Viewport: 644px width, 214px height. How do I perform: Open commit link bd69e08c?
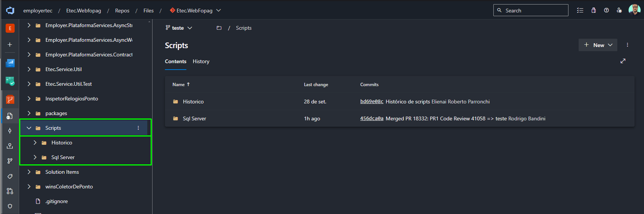point(372,102)
